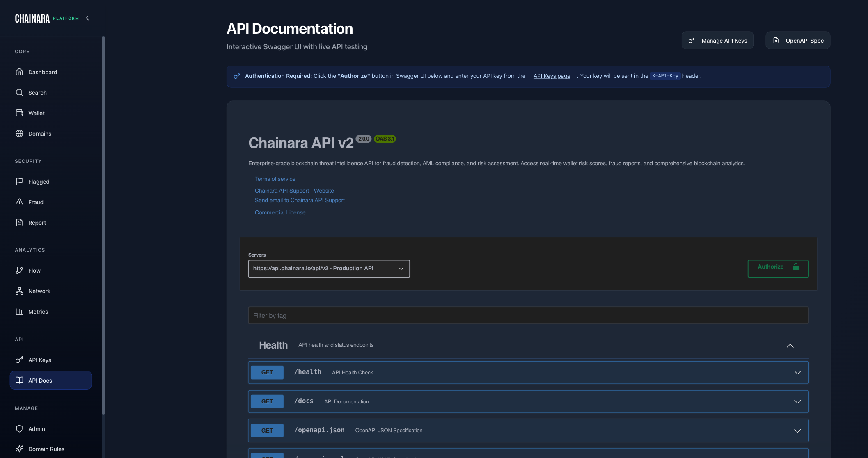Click the OpenAPI Spec button

[x=798, y=40]
